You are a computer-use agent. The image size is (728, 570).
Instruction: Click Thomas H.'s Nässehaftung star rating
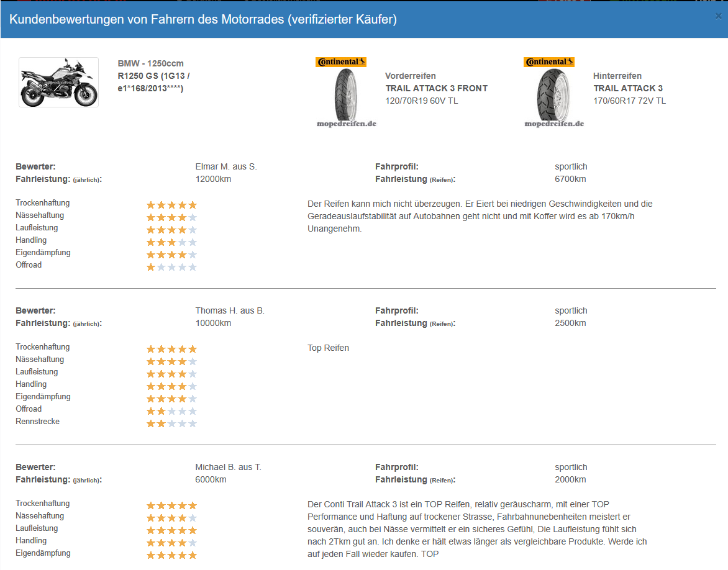tap(171, 361)
